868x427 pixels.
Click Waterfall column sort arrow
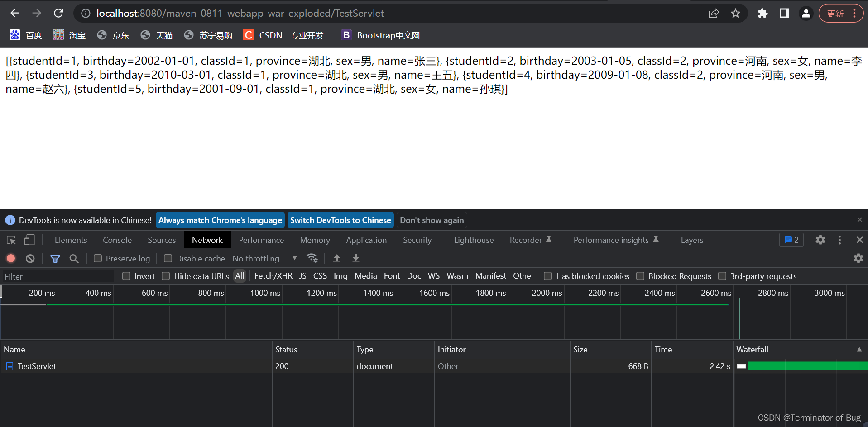859,350
